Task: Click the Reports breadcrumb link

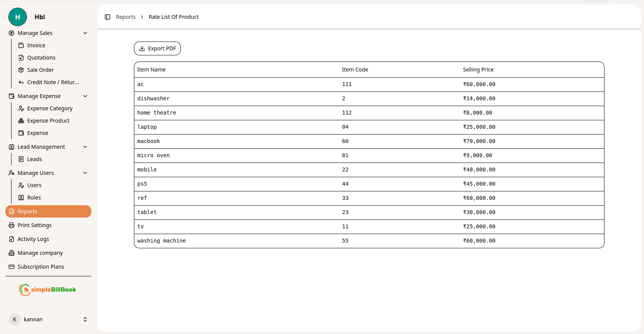Action: point(125,17)
